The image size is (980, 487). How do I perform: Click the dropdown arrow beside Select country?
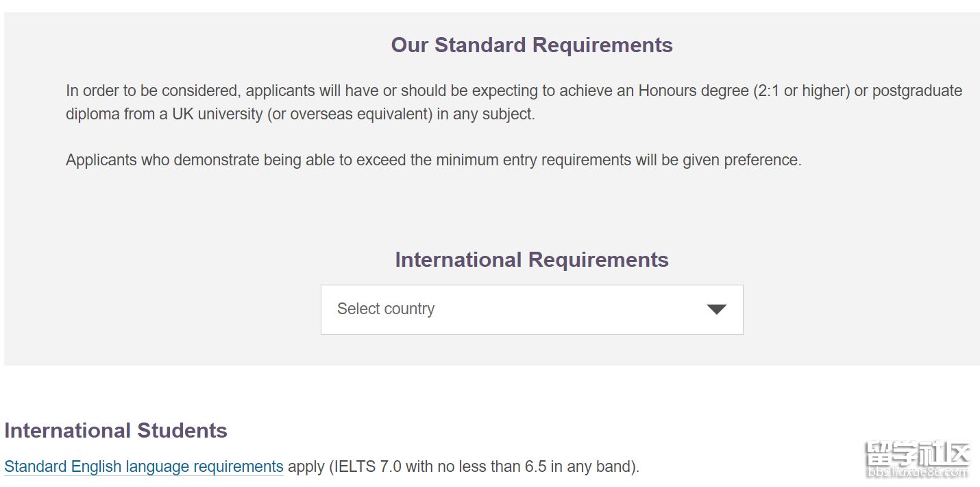(x=716, y=309)
